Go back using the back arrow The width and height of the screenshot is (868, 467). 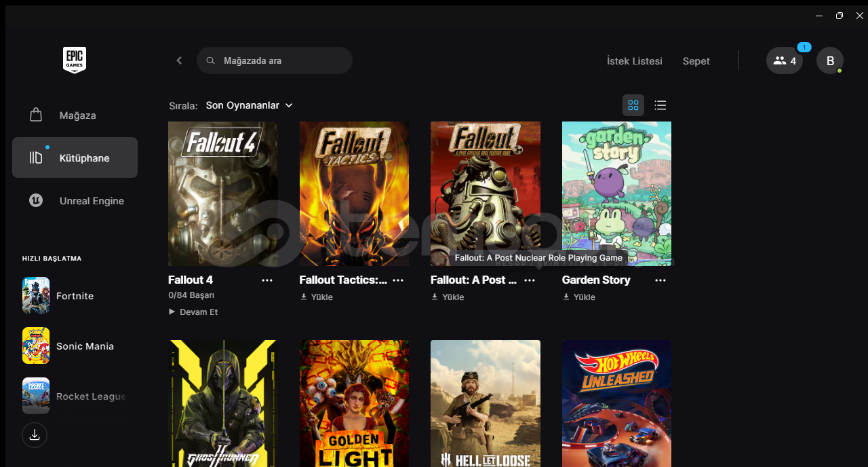[179, 60]
